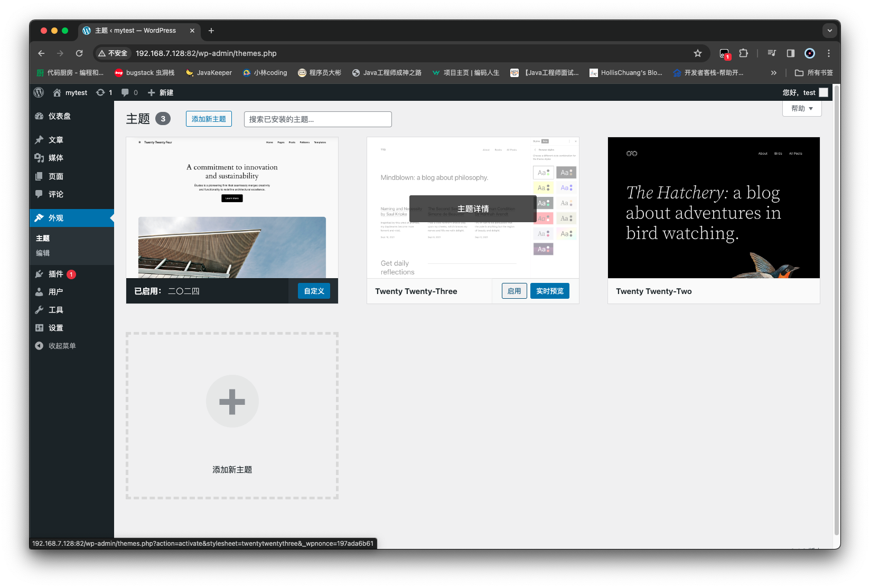
Task: Open the updates icon in admin bar
Action: (104, 92)
